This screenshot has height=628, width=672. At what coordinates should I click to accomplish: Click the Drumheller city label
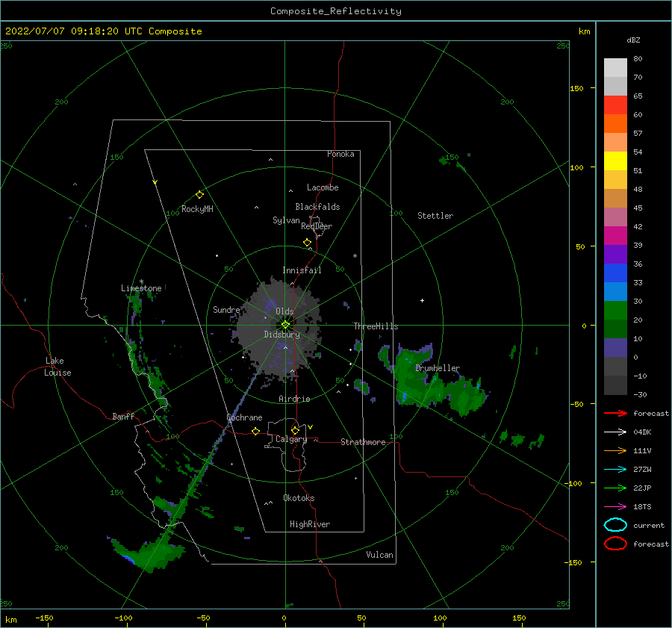click(438, 368)
